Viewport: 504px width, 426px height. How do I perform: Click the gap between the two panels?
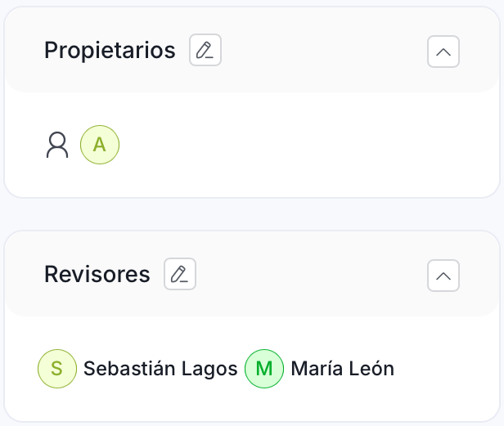(252, 214)
